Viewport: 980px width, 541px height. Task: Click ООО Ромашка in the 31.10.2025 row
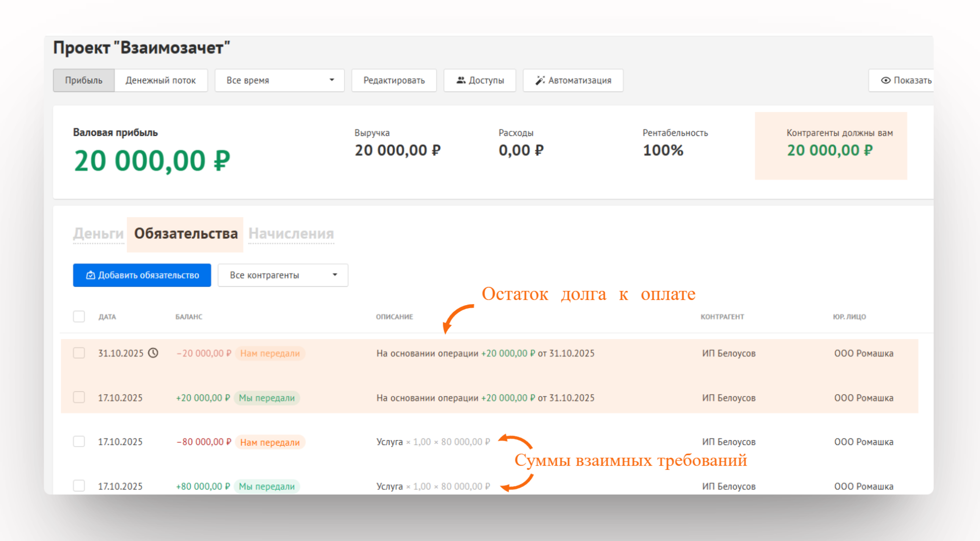tap(864, 354)
